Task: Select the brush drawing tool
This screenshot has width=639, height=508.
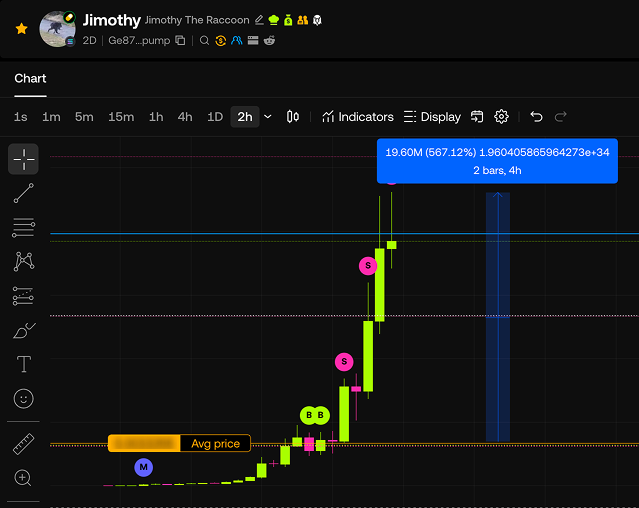Action: point(24,330)
